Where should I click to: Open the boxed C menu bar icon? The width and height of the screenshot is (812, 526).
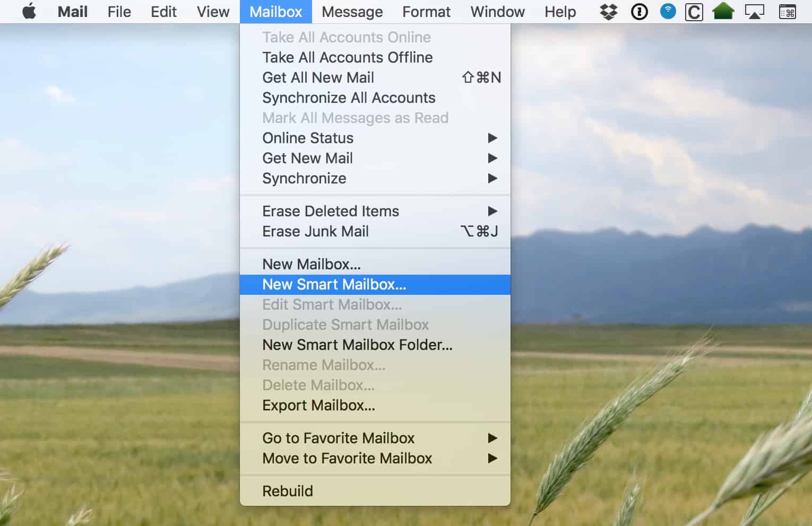(694, 12)
